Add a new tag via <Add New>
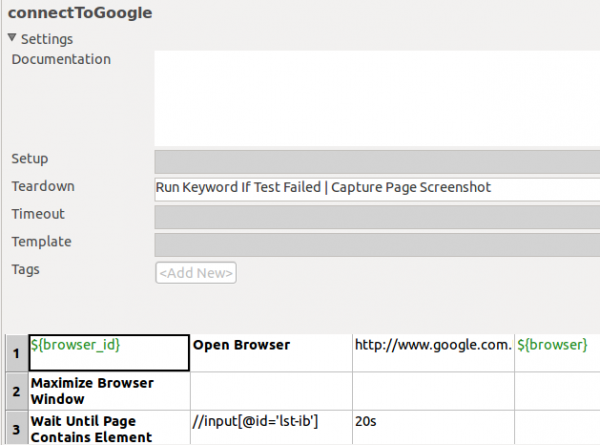This screenshot has width=600, height=445. 196,273
